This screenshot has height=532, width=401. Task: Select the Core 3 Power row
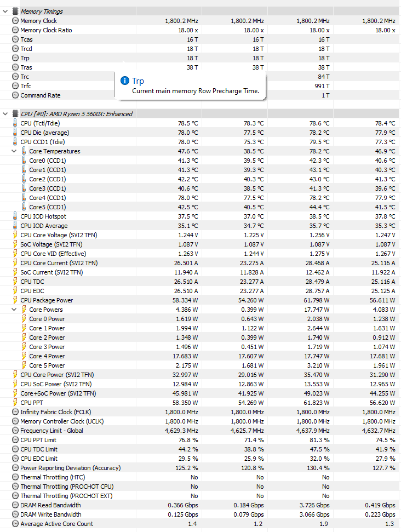click(200, 347)
